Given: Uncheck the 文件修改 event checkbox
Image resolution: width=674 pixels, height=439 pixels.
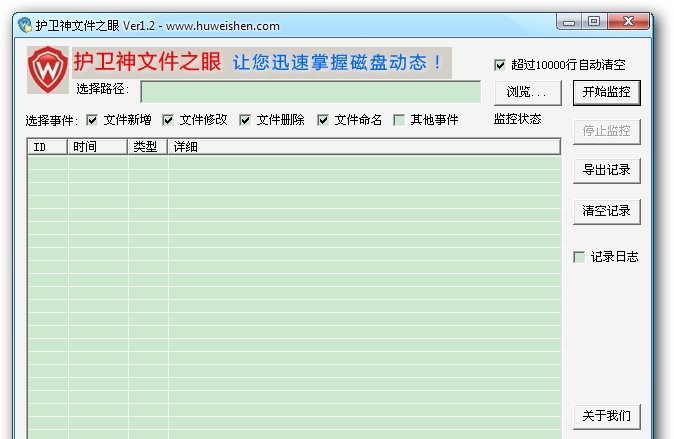Looking at the screenshot, I should [168, 120].
